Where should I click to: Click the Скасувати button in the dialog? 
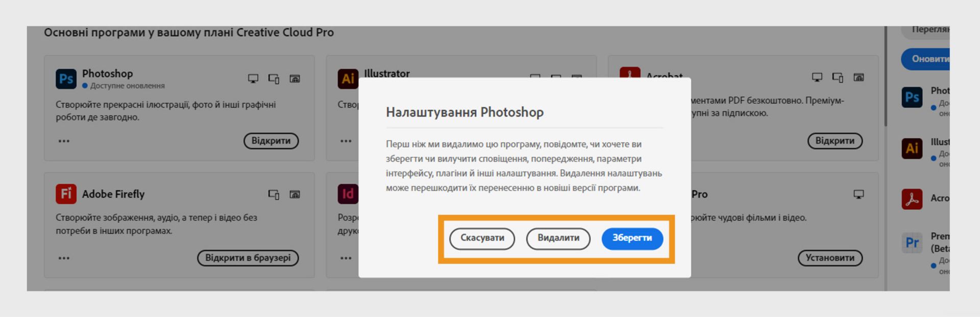(x=482, y=238)
